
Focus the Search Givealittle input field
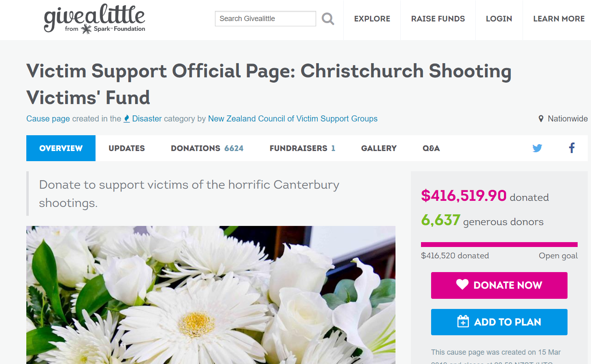266,19
